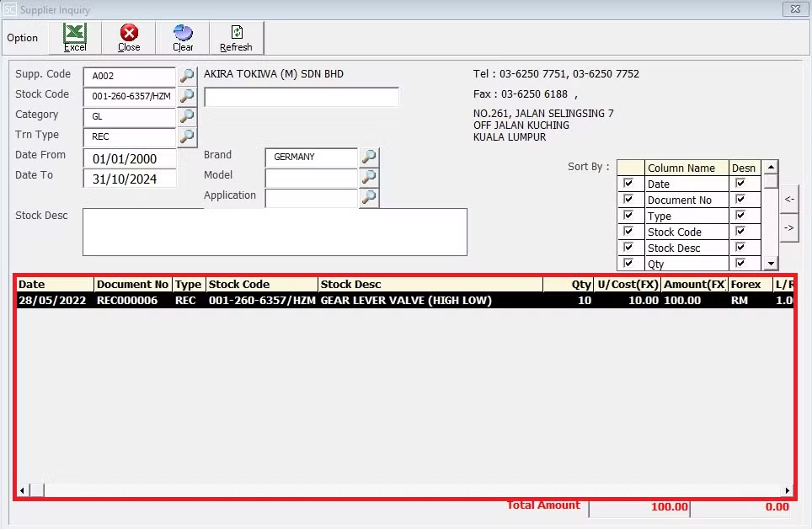Click the Stock Desc grid column header

point(430,285)
